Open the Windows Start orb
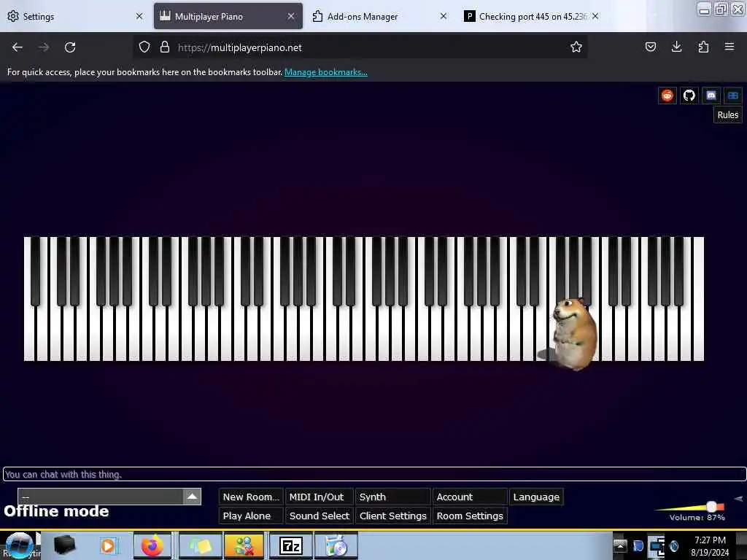This screenshot has width=747, height=560. tap(19, 545)
